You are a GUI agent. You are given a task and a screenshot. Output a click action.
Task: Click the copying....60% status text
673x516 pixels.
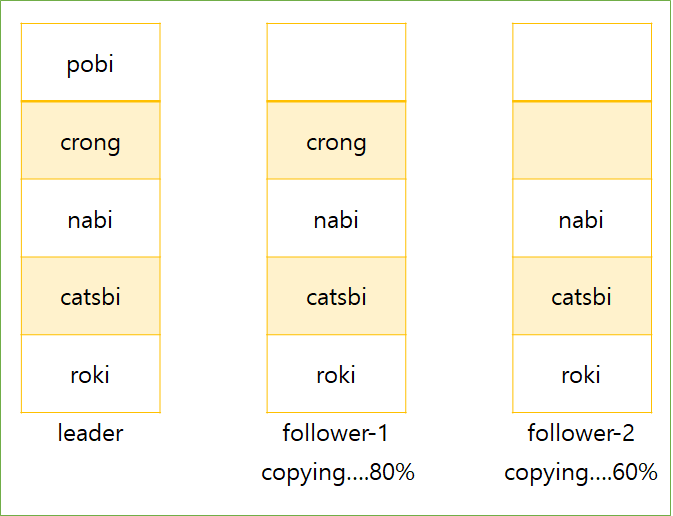(x=581, y=473)
